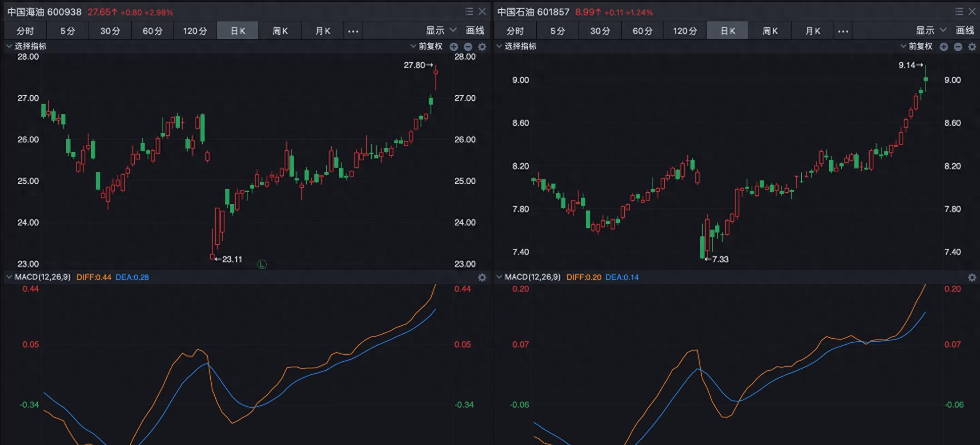
Task: Click DIFF:0.44 value in 中国海油 MACD
Action: 94,277
